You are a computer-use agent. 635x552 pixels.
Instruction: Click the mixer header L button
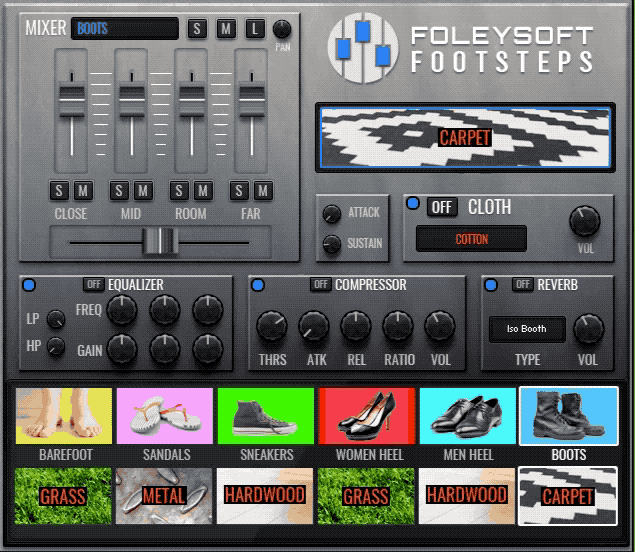point(255,29)
